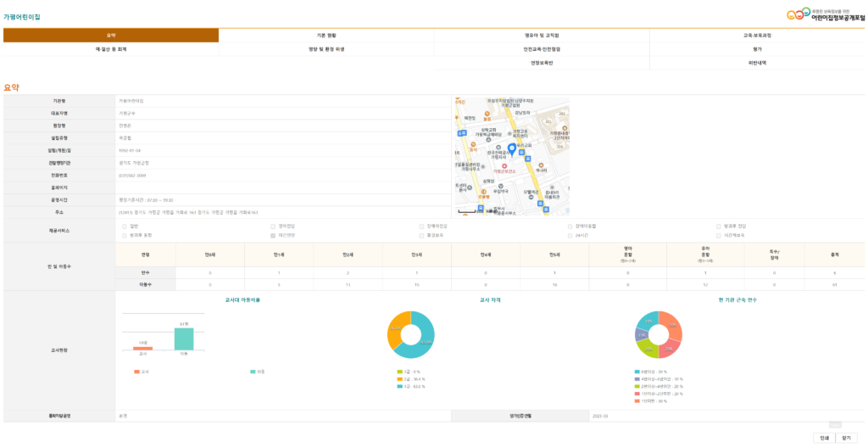Toggle the 영아전담 checkbox
Screen dimensions: 868x448
[x=272, y=227]
